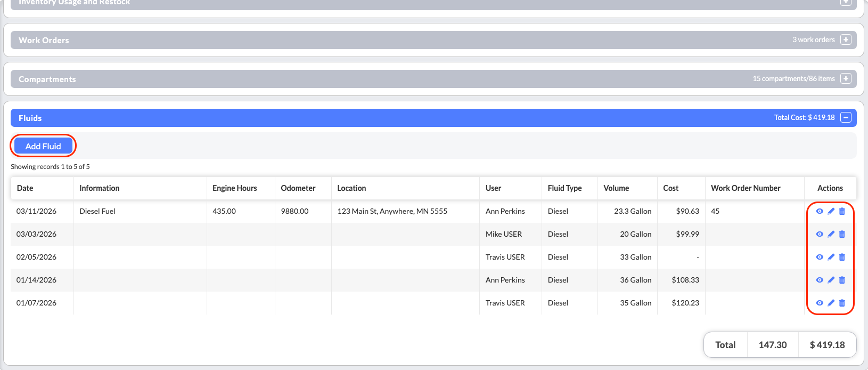This screenshot has width=868, height=370.
Task: Edit the 02/05/2026 fluid record
Action: 831,257
